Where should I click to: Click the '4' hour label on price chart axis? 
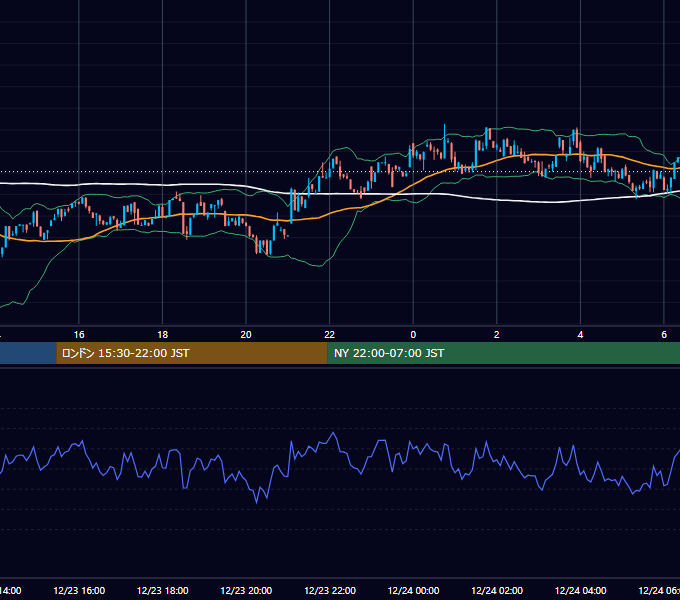point(580,335)
